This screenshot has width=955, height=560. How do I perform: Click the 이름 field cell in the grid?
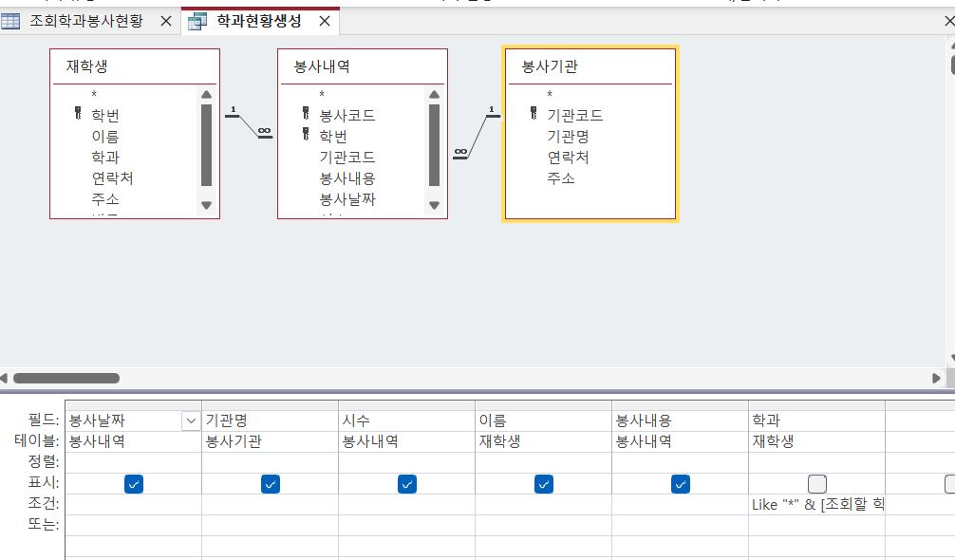coord(543,420)
